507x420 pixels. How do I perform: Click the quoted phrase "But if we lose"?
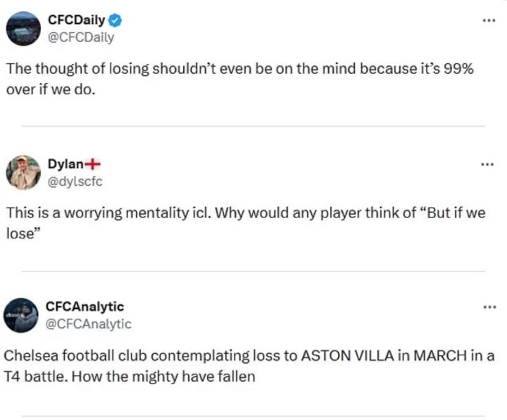point(451,214)
